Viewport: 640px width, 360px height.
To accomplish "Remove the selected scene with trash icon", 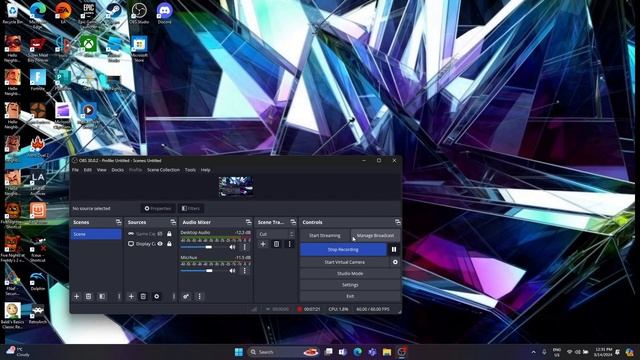I will (x=88, y=296).
